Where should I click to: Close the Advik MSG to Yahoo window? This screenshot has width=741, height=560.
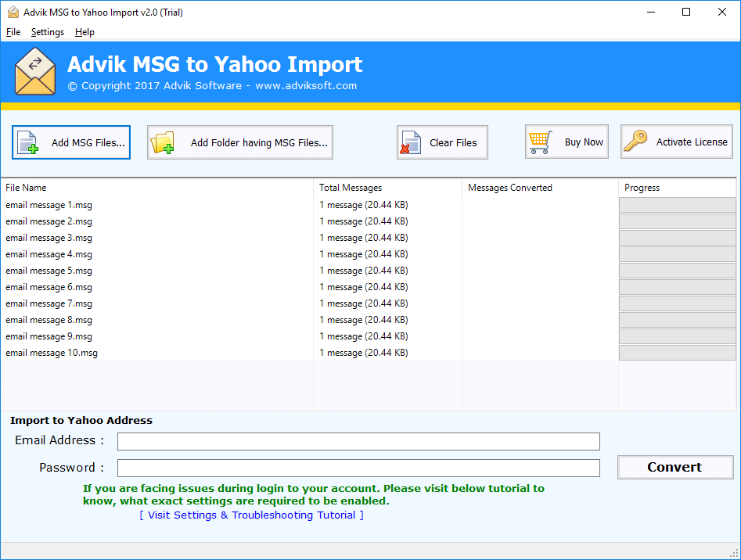tap(722, 13)
